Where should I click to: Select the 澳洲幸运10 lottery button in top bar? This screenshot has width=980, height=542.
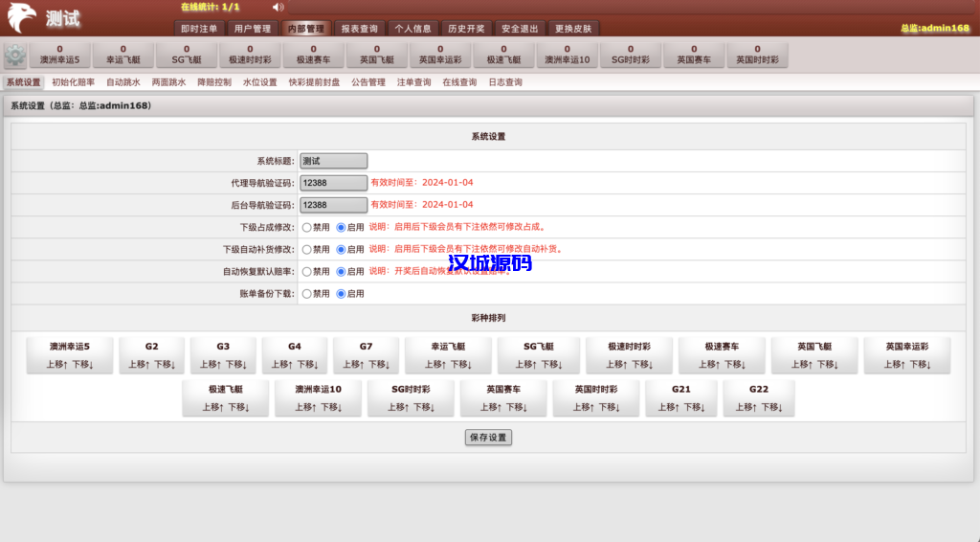[x=568, y=55]
